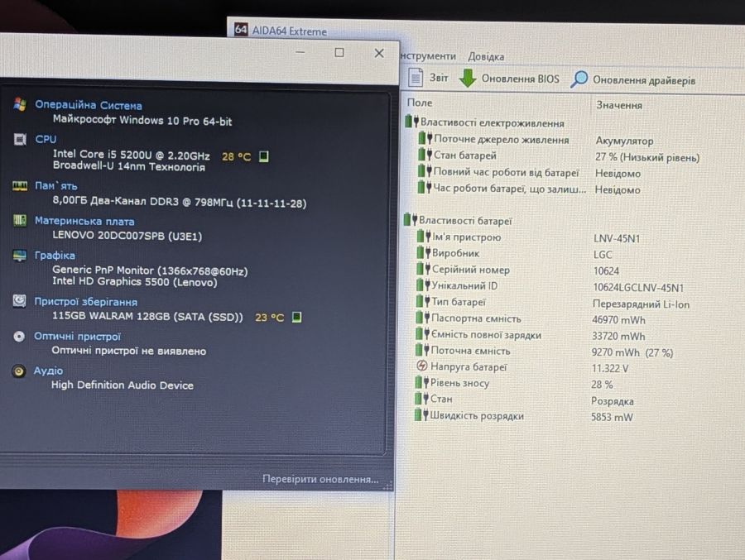Click the magnifier icon for Оновлення драйверів
The image size is (745, 560).
click(579, 79)
